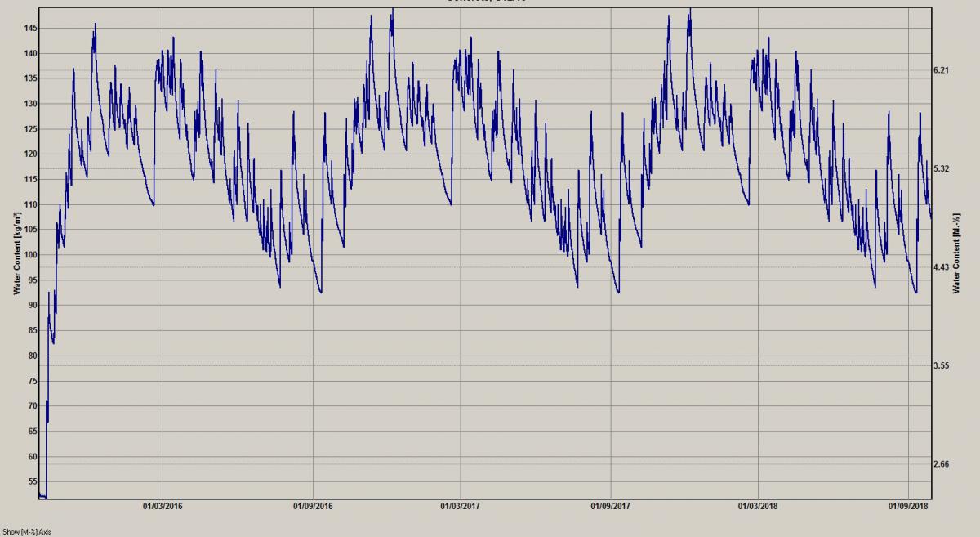Click the 6.21 value on right axis
The height and width of the screenshot is (537, 980).
[941, 70]
